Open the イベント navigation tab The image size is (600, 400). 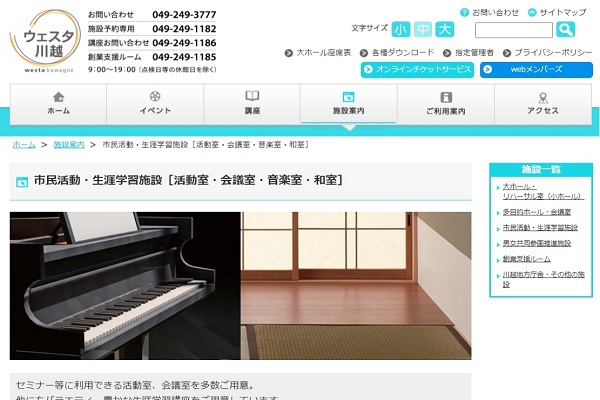155,104
